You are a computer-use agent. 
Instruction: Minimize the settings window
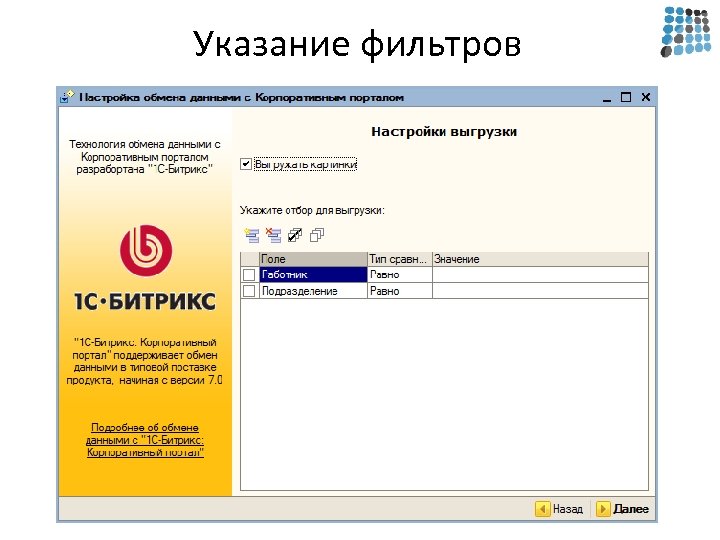pyautogui.click(x=607, y=97)
